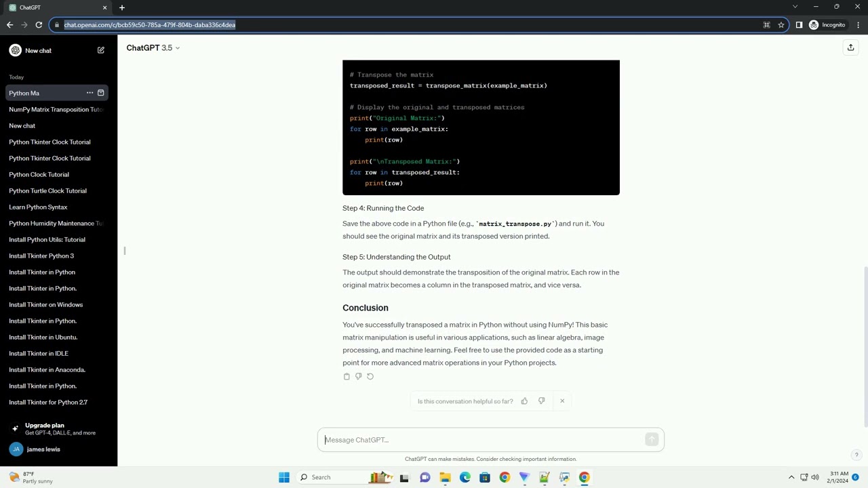Open the tab search dropdown arrow
The width and height of the screenshot is (868, 488).
click(x=795, y=7)
